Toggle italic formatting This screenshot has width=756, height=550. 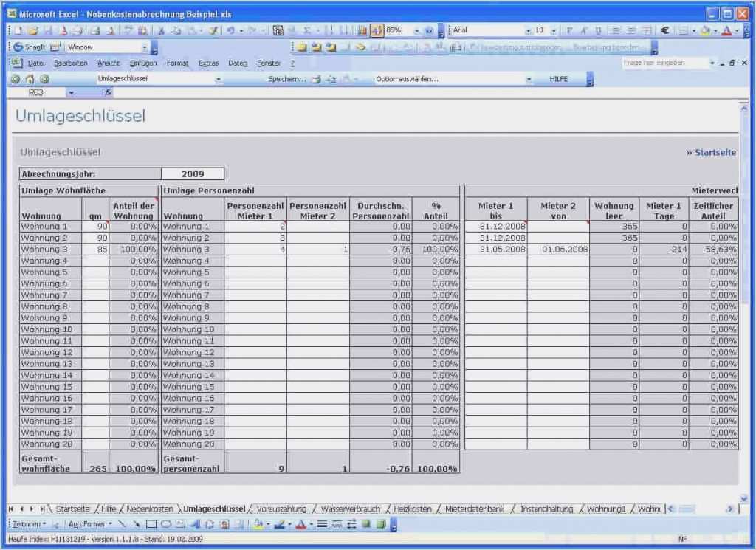584,30
